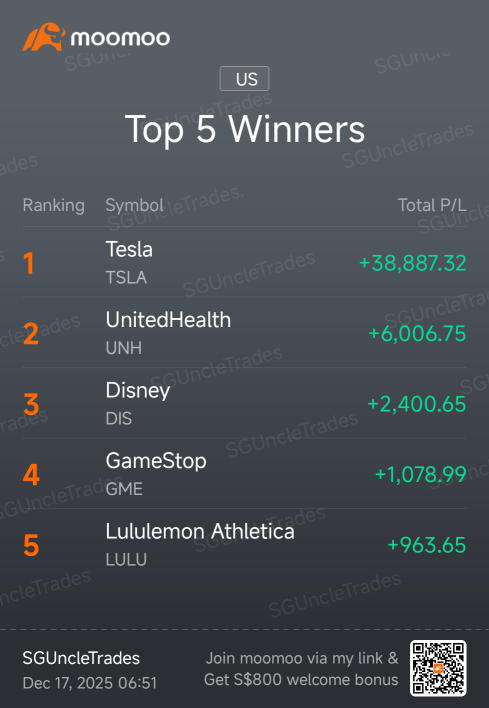489x708 pixels.
Task: Click the Join moomoo welcome bonus text
Action: pos(301,669)
